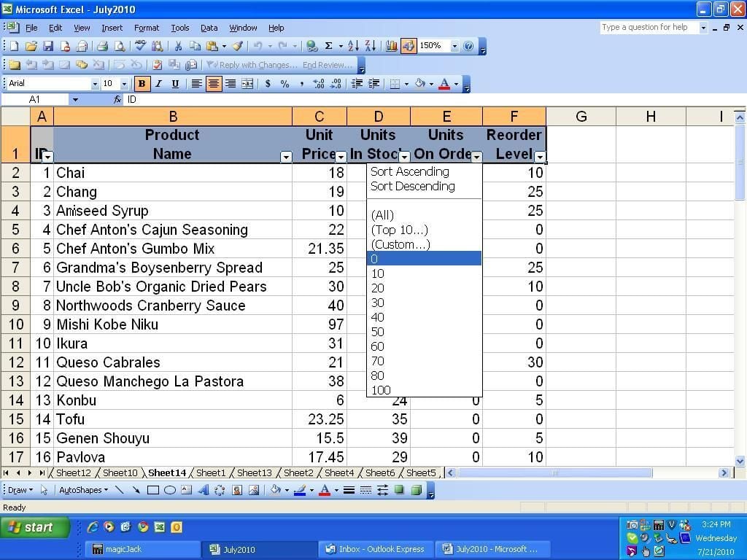Screen dimensions: 747x560
Task: Paste using the clipboard icon
Action: click(x=212, y=46)
